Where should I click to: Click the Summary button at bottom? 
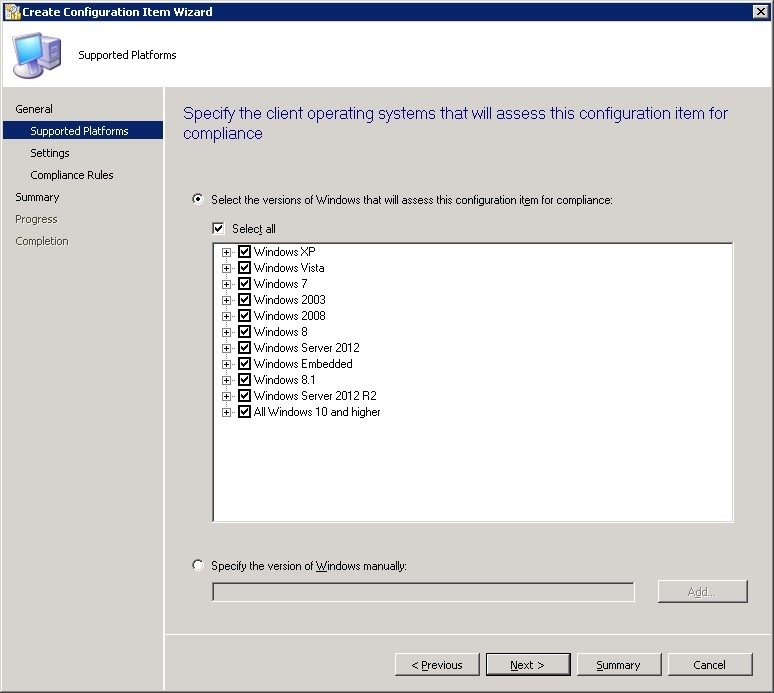pyautogui.click(x=619, y=664)
